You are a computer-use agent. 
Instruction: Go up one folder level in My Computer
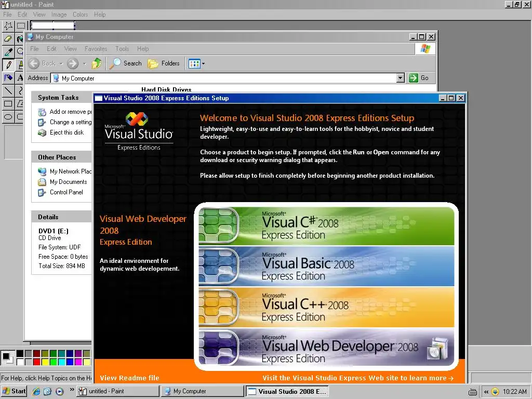(97, 63)
